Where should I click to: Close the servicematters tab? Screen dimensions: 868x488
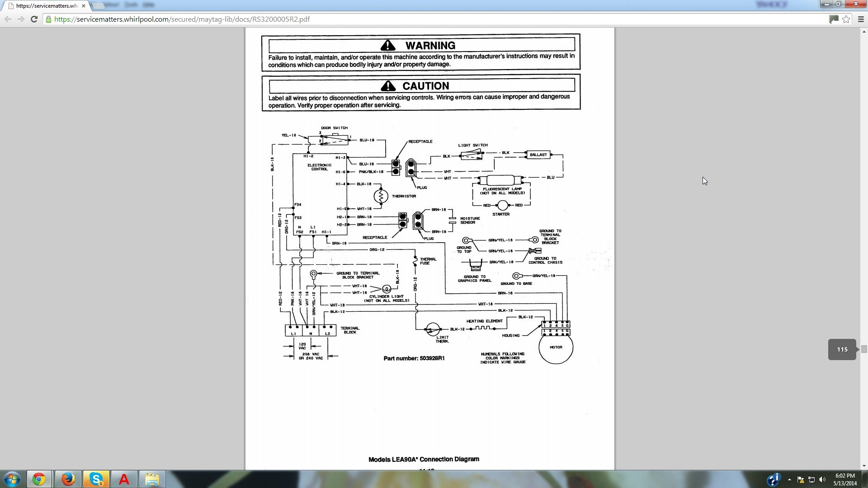(83, 6)
